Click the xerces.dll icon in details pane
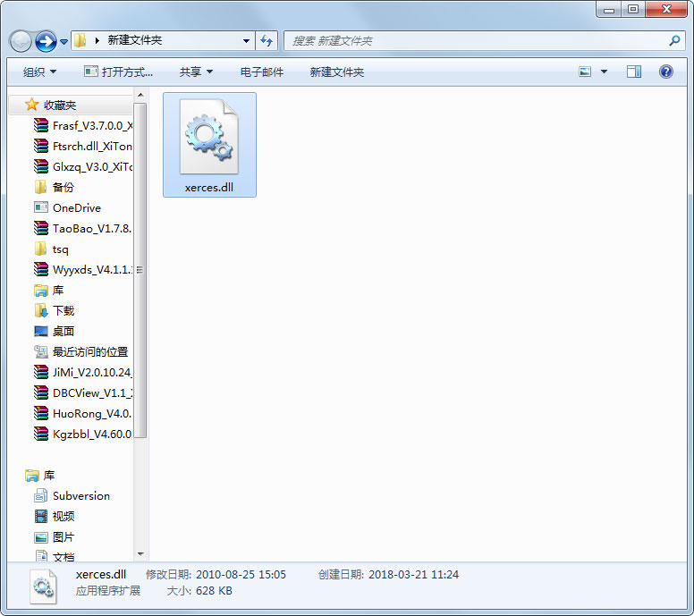Image resolution: width=694 pixels, height=616 pixels. click(x=43, y=586)
